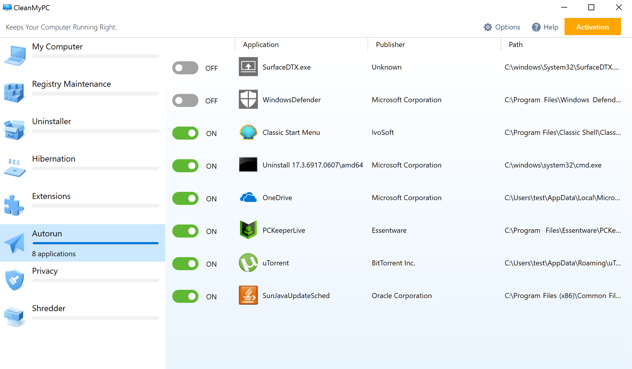Click the SunJavaUpdateSched application name
The height and width of the screenshot is (369, 632).
[x=296, y=296]
